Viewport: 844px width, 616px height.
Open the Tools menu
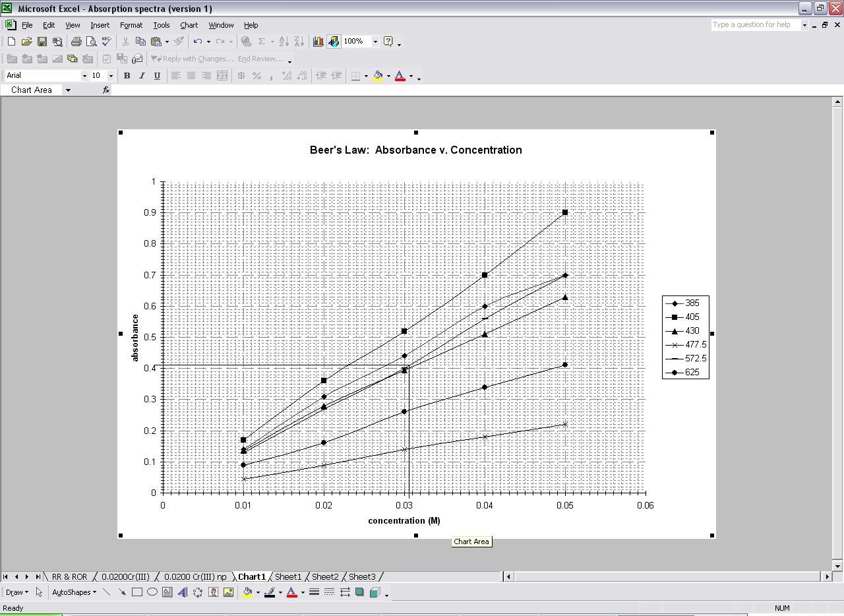coord(161,25)
